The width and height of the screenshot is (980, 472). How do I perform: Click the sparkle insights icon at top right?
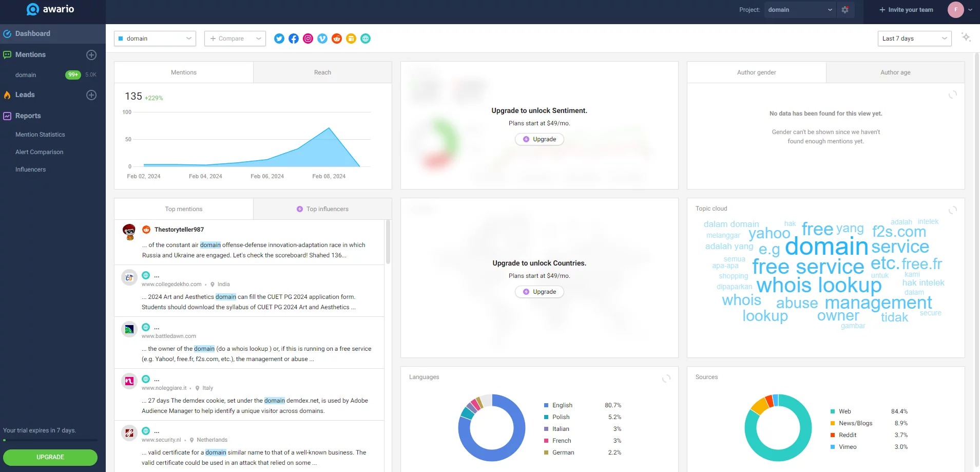click(x=966, y=37)
